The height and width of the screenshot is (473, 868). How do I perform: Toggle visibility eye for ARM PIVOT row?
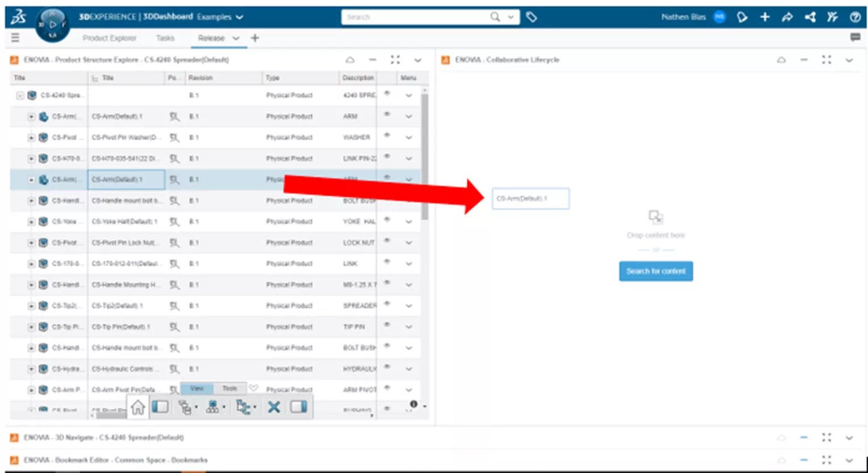pos(387,388)
